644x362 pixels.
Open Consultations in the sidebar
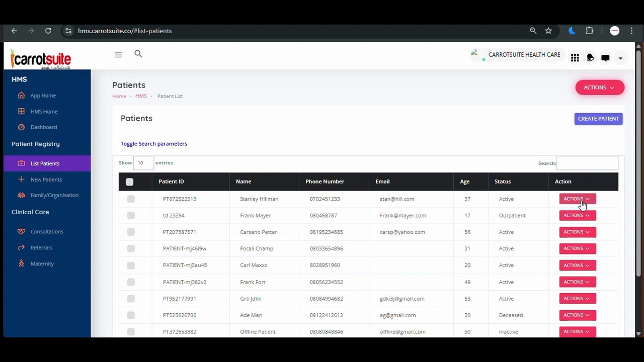pos(47,231)
